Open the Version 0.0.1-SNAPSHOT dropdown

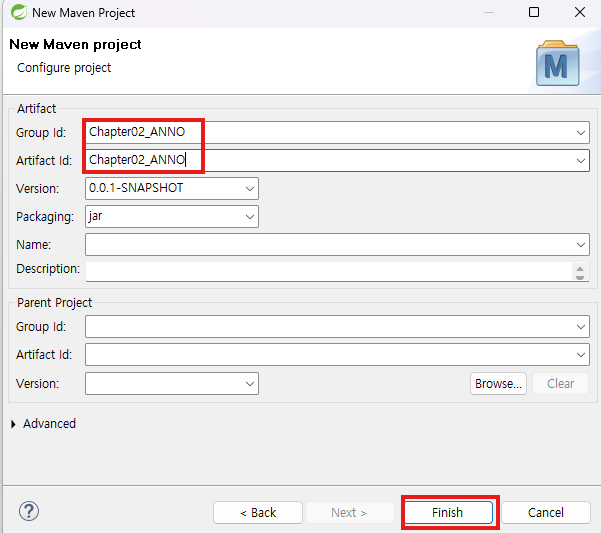coord(250,189)
